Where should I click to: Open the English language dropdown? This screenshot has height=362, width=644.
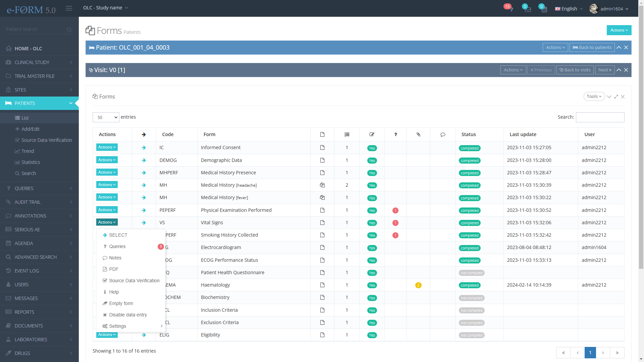(569, 9)
